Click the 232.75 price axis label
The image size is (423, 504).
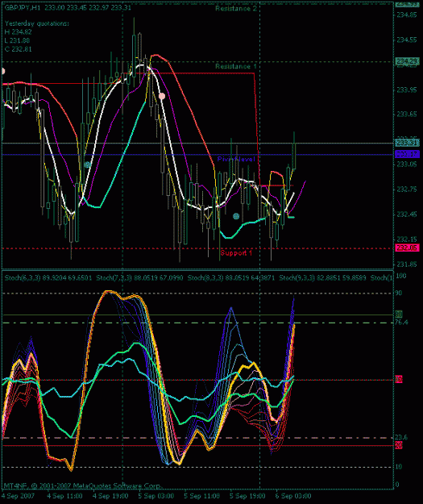pyautogui.click(x=407, y=190)
